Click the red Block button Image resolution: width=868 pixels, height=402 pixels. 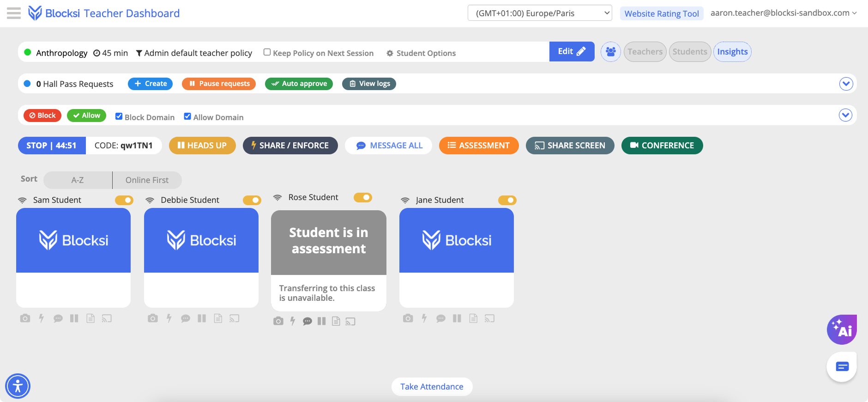(x=42, y=116)
